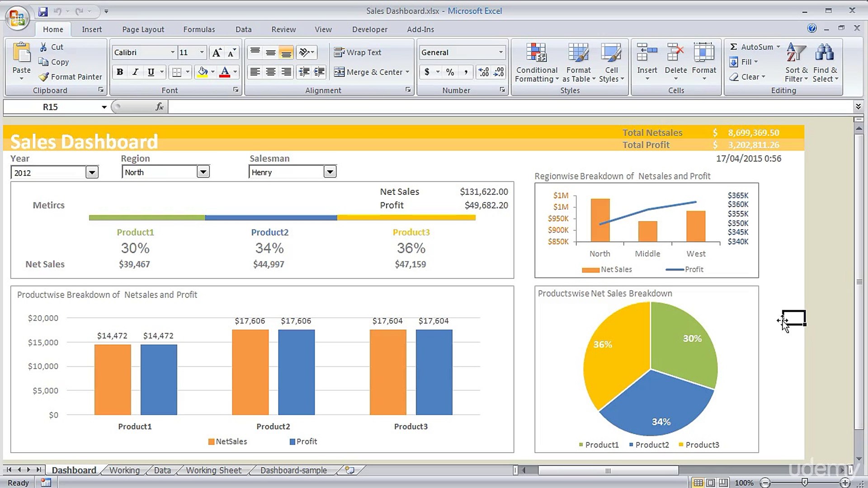The image size is (868, 488).
Task: Increase decimal places
Action: click(x=483, y=72)
